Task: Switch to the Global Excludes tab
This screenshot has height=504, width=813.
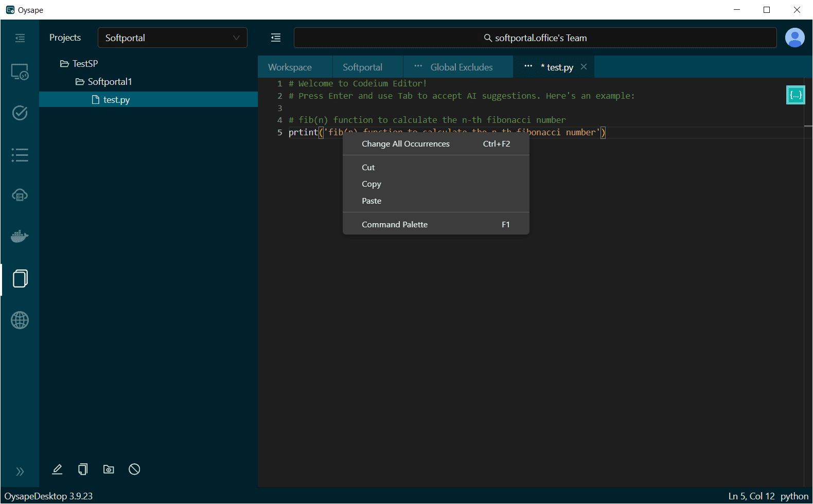Action: [x=462, y=67]
